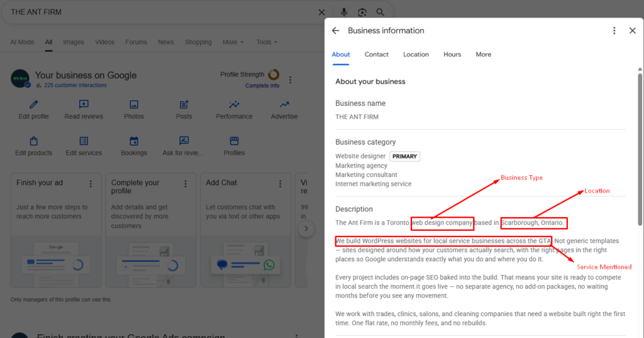644x338 pixels.
Task: Open the Finish your ad card menu
Action: pos(91,184)
